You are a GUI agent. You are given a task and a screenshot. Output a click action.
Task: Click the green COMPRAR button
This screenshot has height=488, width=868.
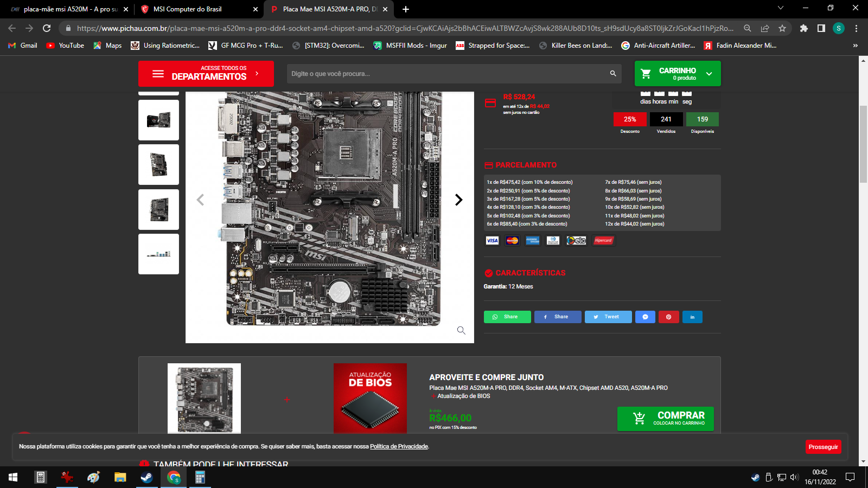tap(666, 419)
